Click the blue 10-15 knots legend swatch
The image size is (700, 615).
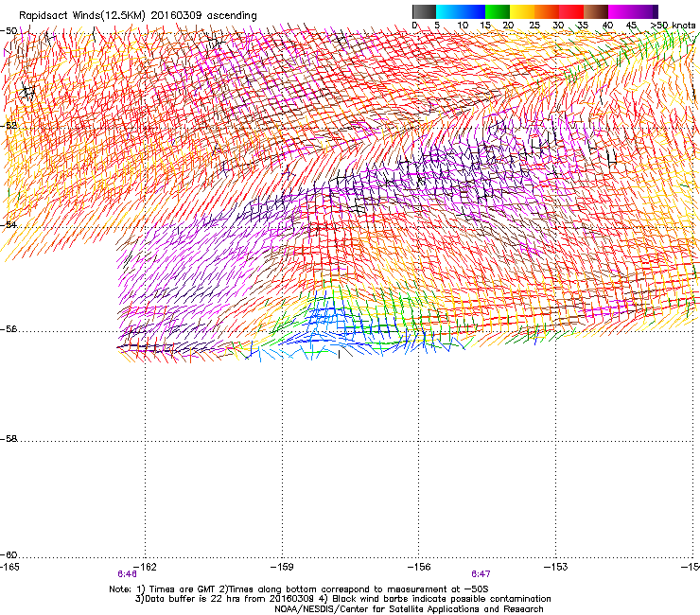pos(473,11)
